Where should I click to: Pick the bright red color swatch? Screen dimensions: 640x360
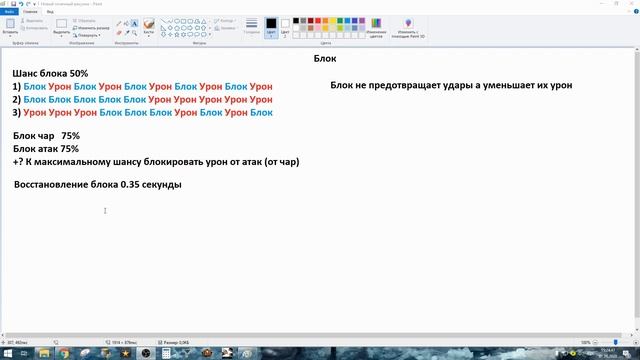coord(318,20)
